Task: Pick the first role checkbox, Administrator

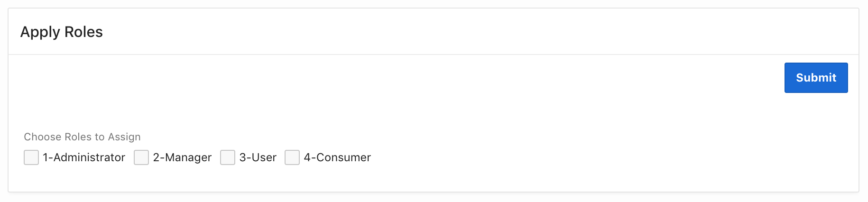Action: pos(31,157)
